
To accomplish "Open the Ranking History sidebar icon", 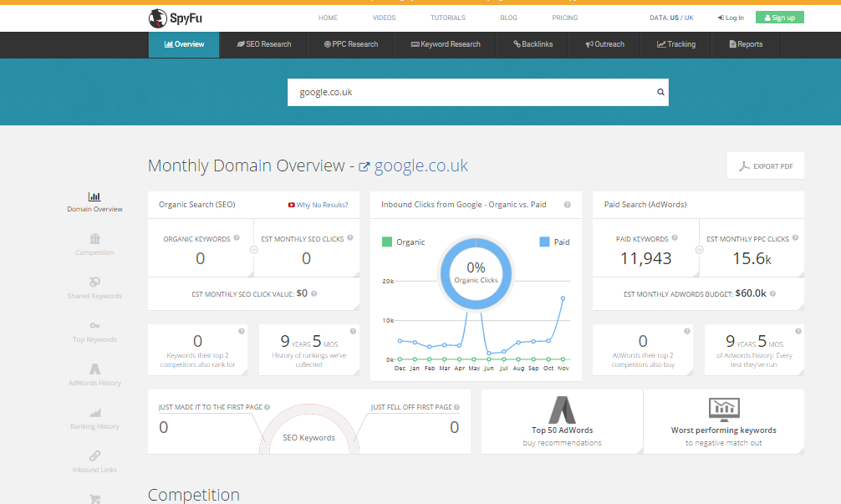I will (x=94, y=412).
